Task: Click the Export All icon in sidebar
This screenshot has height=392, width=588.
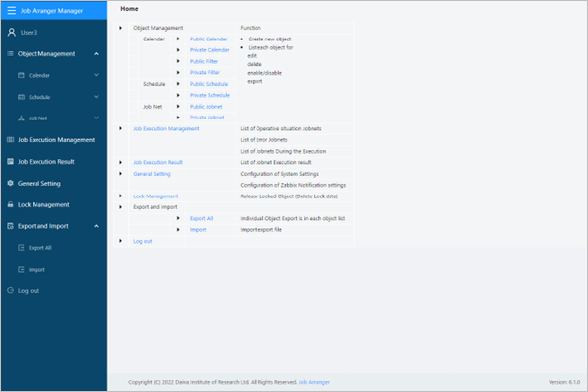Action: tap(21, 248)
